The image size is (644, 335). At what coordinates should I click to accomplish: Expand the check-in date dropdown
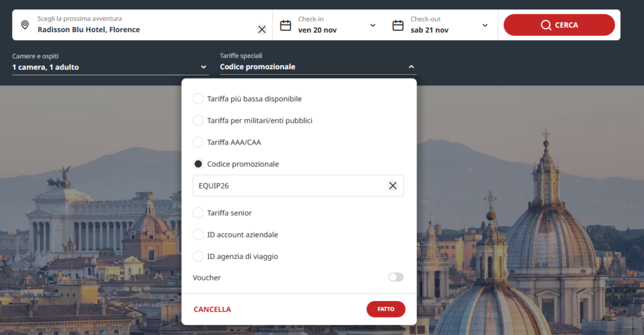coord(373,25)
